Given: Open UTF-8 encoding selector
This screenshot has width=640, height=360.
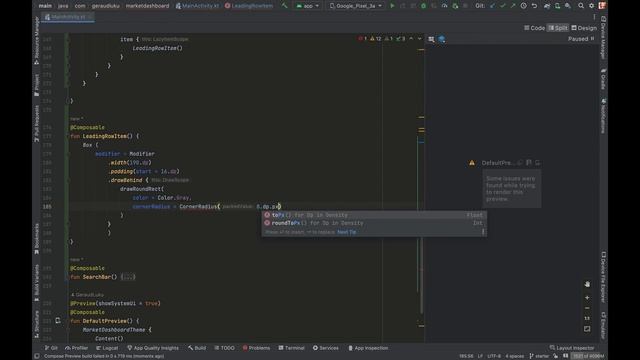Looking at the screenshot, I should tap(493, 356).
